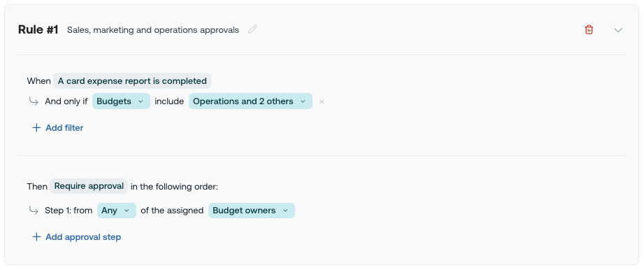Viewport: 644px width, 270px height.
Task: Open the 'Any' approver count dropdown
Action: click(x=117, y=211)
